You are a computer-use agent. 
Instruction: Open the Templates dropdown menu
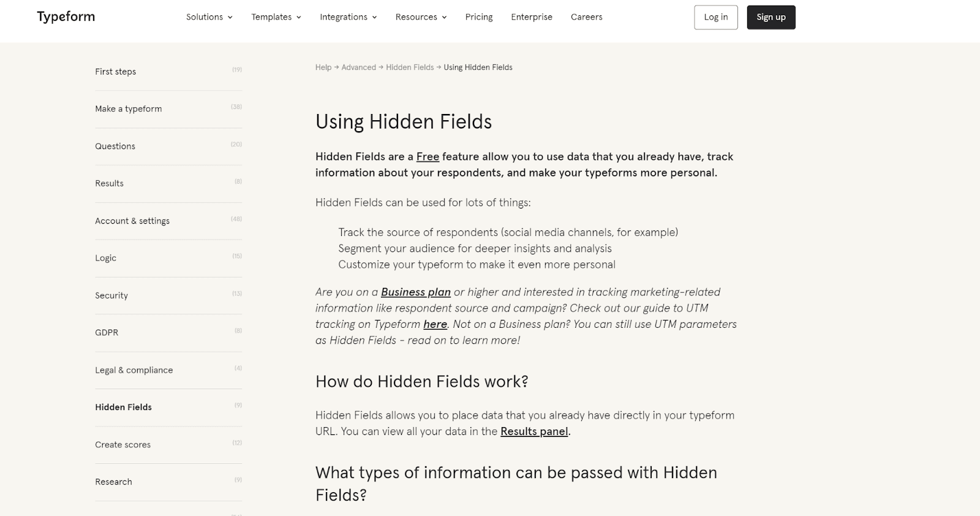[x=276, y=17]
